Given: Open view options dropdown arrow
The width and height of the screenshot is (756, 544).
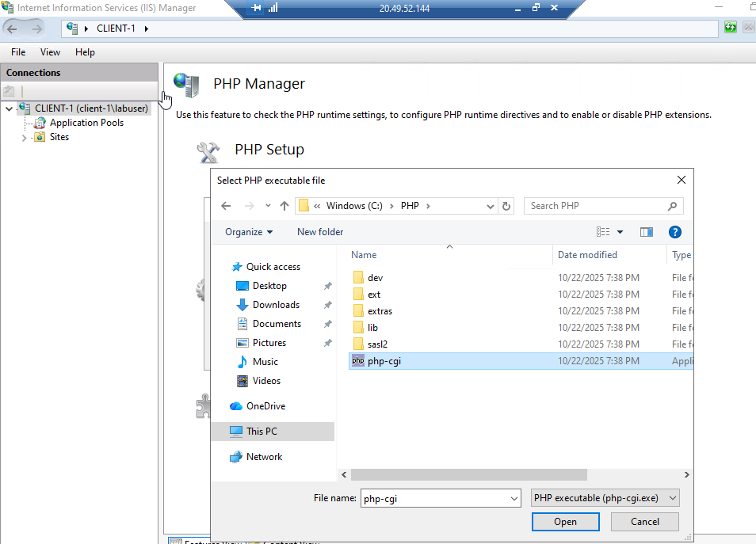Looking at the screenshot, I should point(620,232).
